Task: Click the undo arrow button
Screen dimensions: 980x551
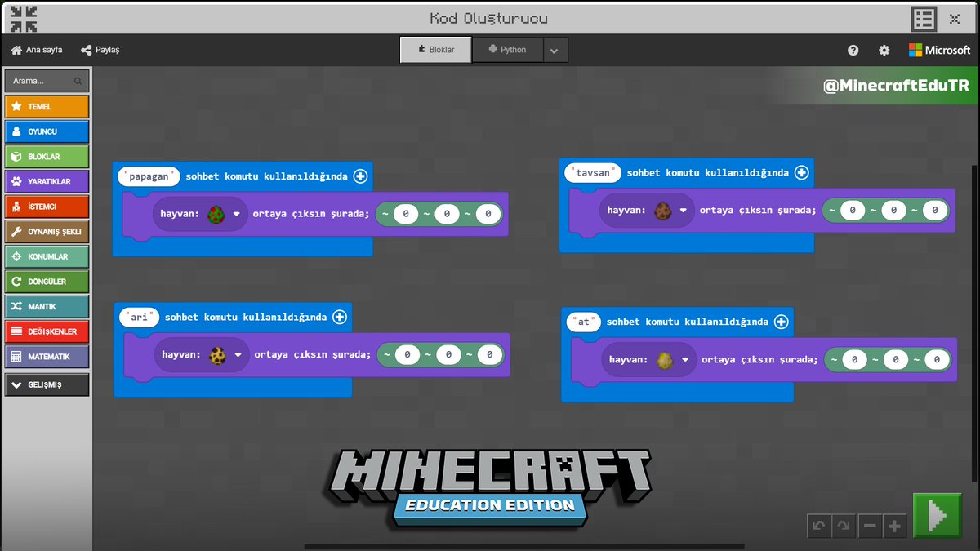Action: tap(819, 527)
